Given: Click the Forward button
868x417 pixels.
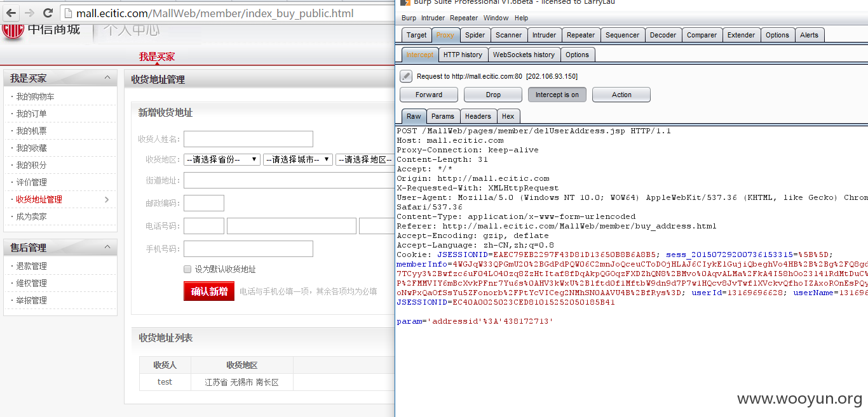Looking at the screenshot, I should pyautogui.click(x=429, y=95).
